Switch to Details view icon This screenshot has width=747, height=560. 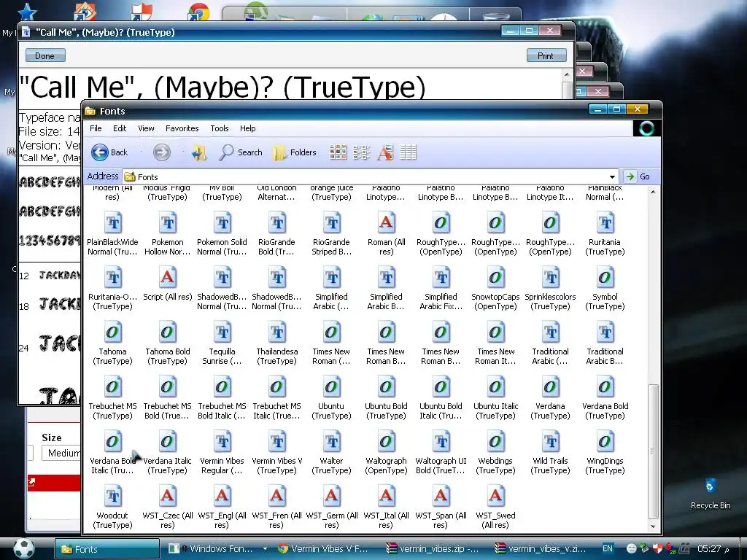click(409, 152)
